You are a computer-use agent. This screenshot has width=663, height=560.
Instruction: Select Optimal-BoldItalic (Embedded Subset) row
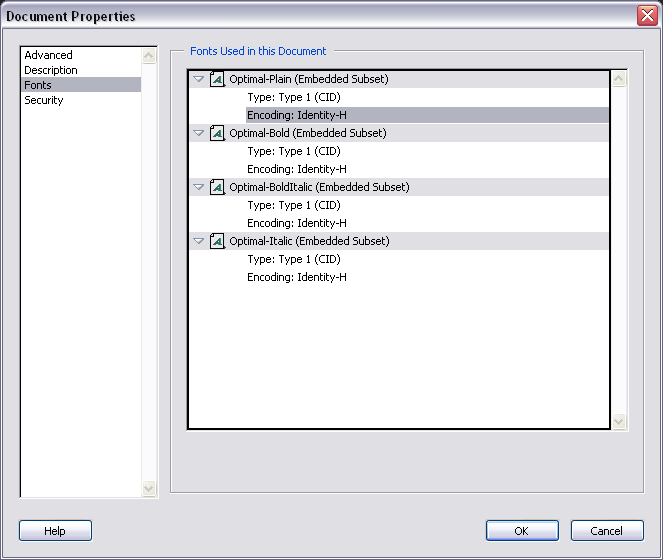[399, 187]
